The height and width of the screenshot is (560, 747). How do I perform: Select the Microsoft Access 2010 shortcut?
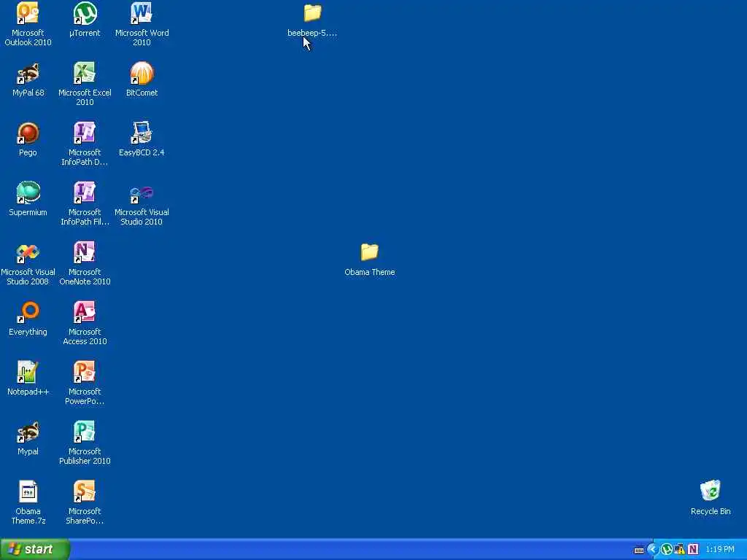[x=85, y=323]
